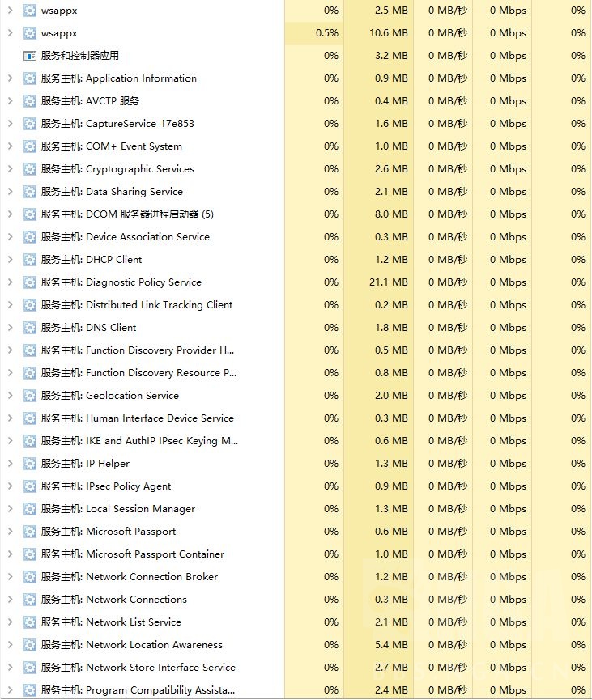Viewport: 592px width, 700px height.
Task: Click the icon next to 服务和控制器应用
Action: (30, 56)
